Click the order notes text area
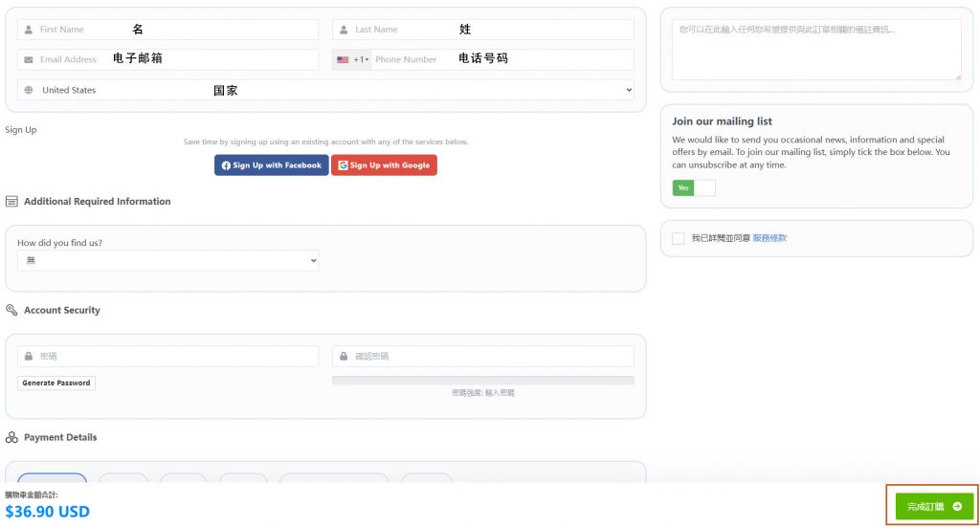 click(815, 50)
